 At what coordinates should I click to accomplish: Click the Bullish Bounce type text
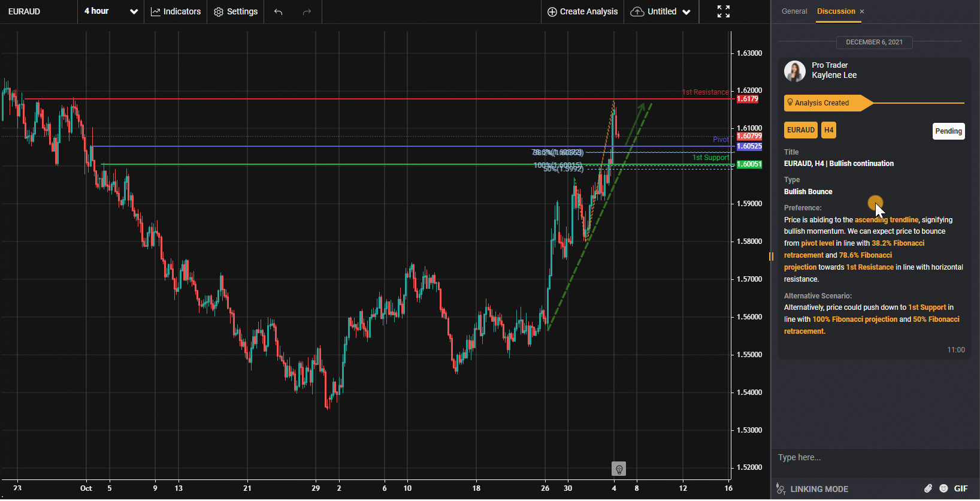pos(808,192)
